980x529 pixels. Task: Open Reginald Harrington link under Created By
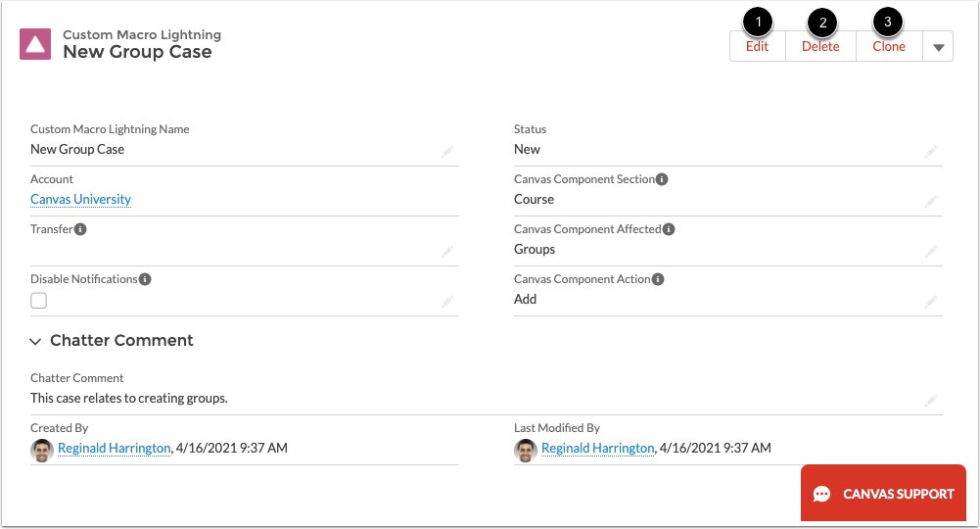click(x=114, y=449)
